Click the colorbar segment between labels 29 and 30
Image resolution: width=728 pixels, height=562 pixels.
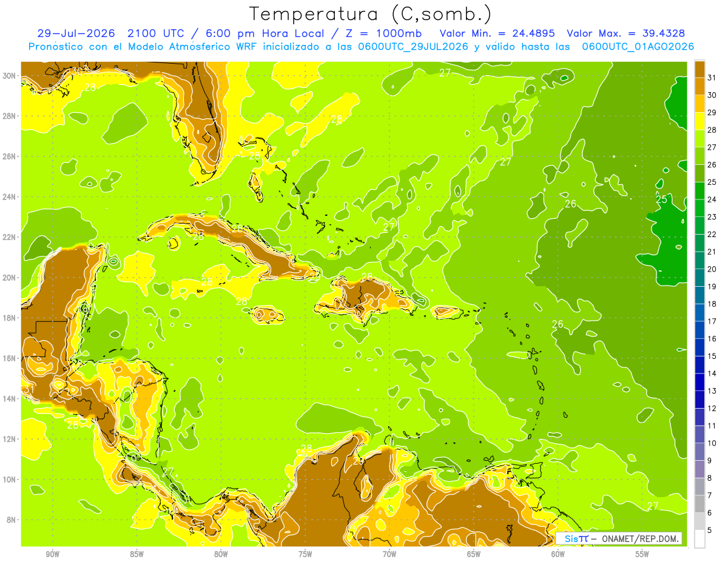click(699, 104)
